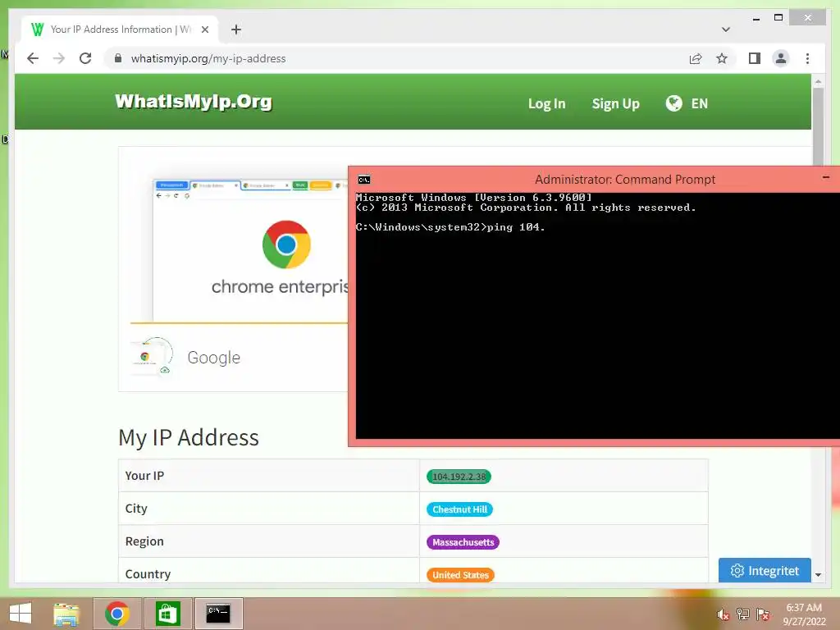Screen dimensions: 840x630
Task: Open the Chrome profile avatar
Action: tap(781, 58)
